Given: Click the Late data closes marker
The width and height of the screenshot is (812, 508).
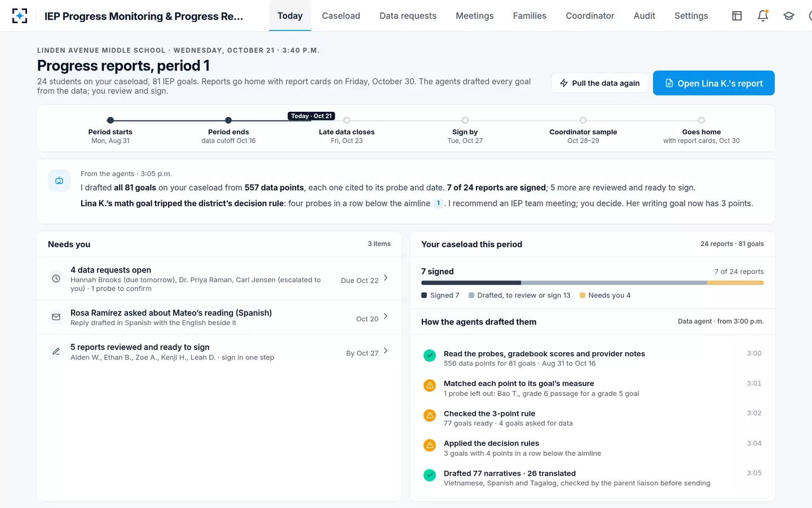Looking at the screenshot, I should point(347,120).
